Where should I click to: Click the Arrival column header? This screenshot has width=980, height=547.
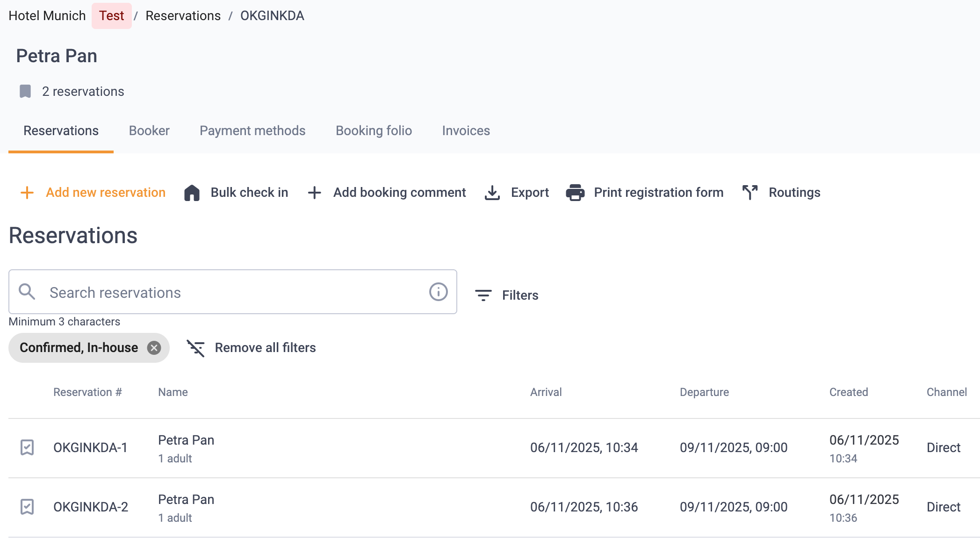click(x=546, y=392)
